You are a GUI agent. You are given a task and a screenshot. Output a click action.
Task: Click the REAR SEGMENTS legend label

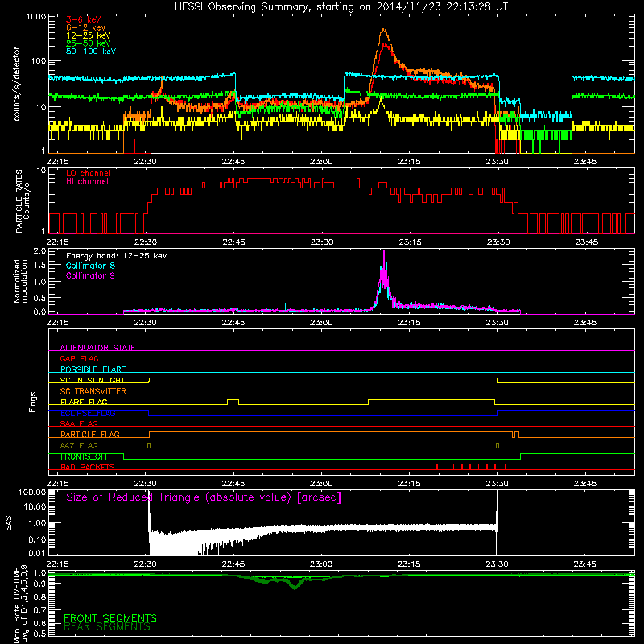107,627
